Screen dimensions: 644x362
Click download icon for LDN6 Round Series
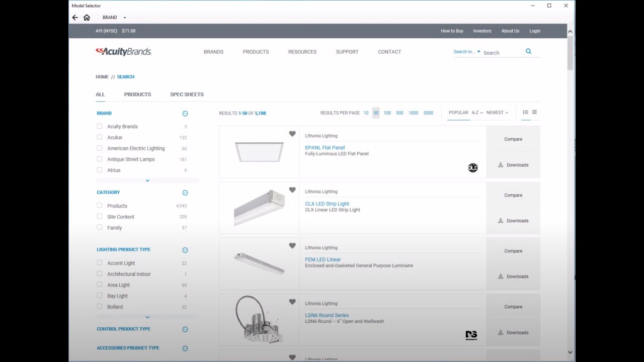tap(501, 332)
